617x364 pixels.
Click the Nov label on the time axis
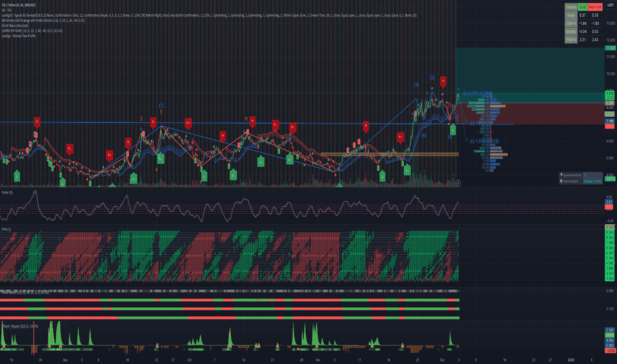click(x=318, y=359)
